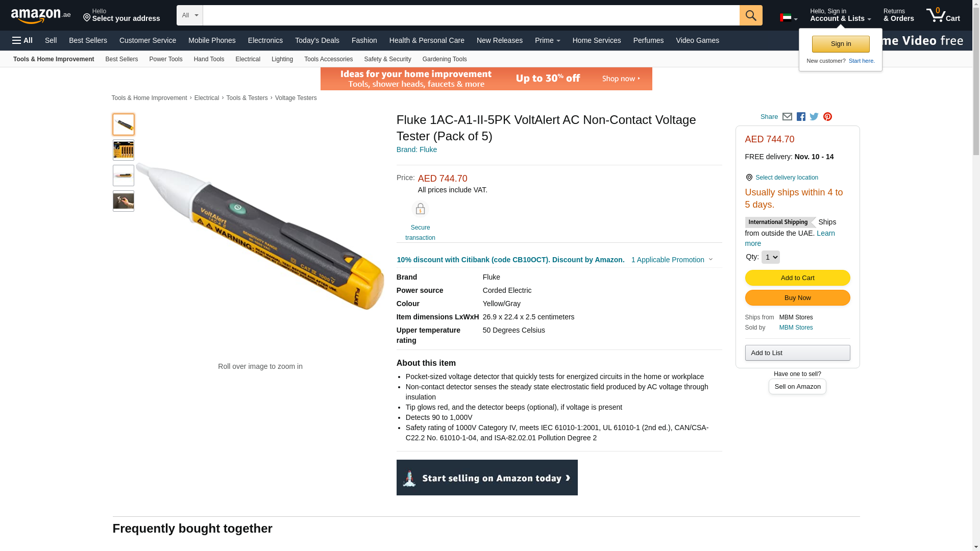The width and height of the screenshot is (980, 551).
Task: Open the All hamburger menu
Action: pos(22,40)
